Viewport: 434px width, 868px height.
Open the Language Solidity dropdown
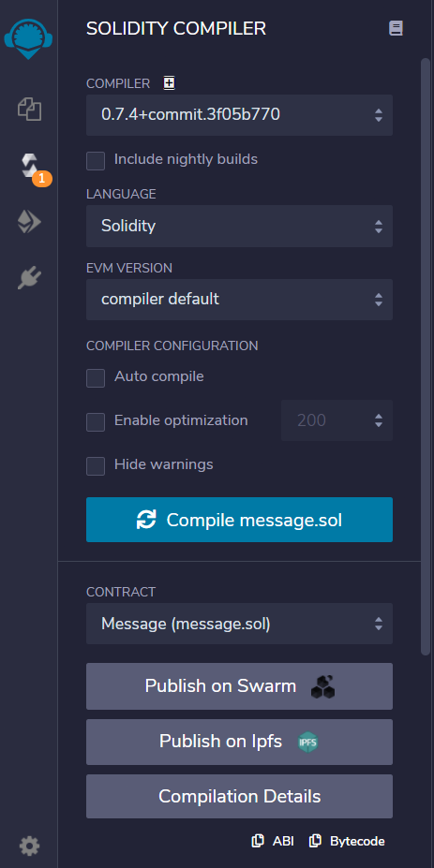(239, 226)
